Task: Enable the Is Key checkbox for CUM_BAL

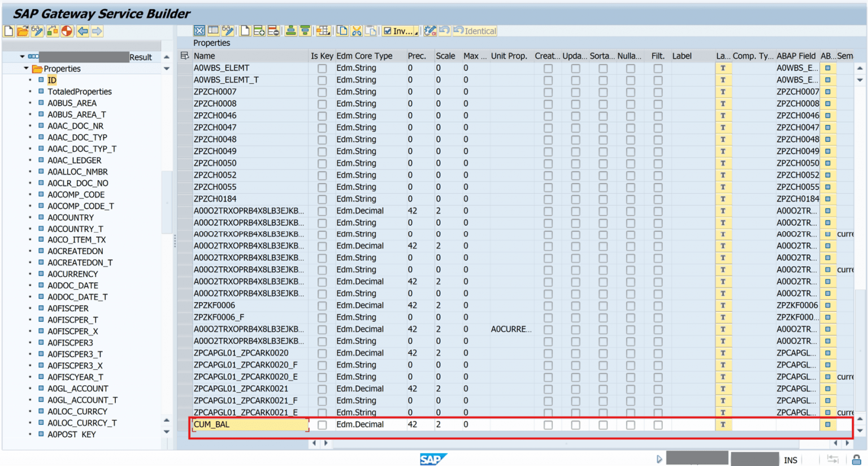Action: pos(322,424)
